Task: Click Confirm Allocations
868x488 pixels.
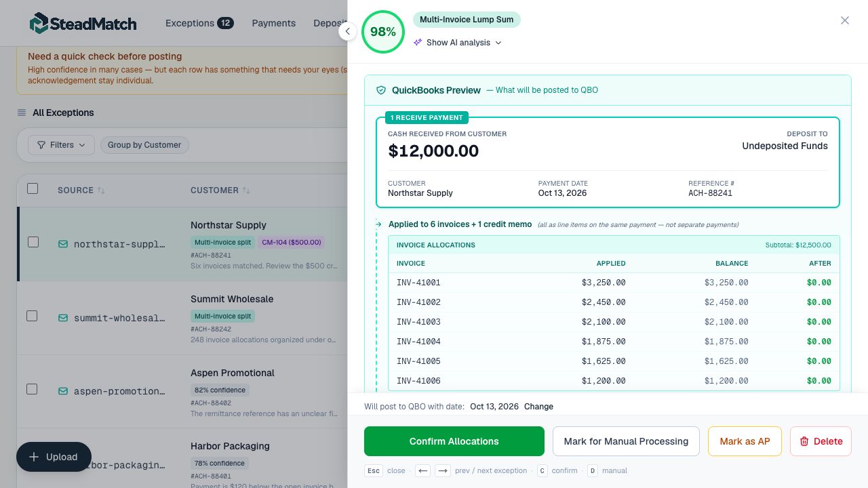Action: [454, 441]
